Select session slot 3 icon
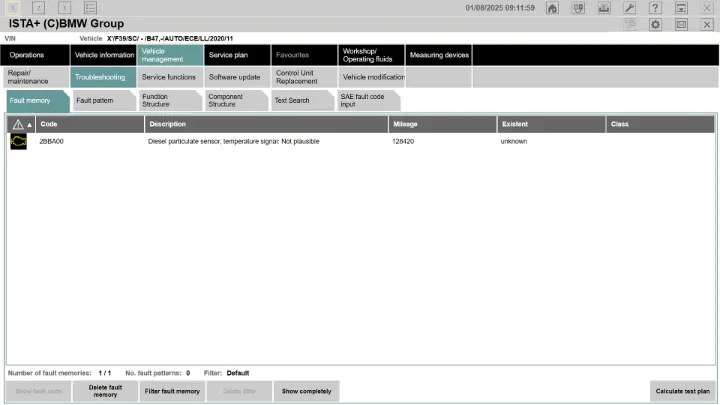 64,8
